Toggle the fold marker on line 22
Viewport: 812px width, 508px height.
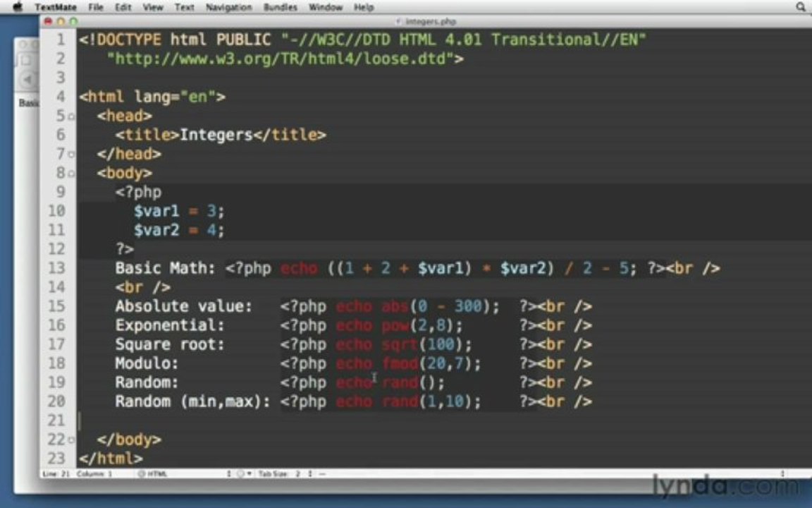71,440
